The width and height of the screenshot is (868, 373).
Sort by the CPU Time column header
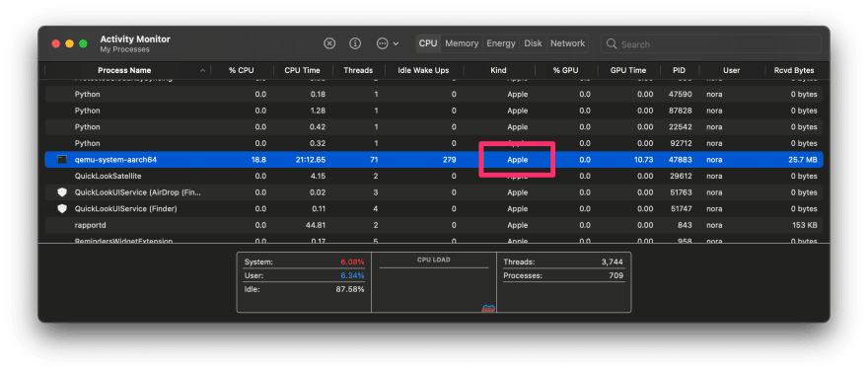tap(302, 70)
